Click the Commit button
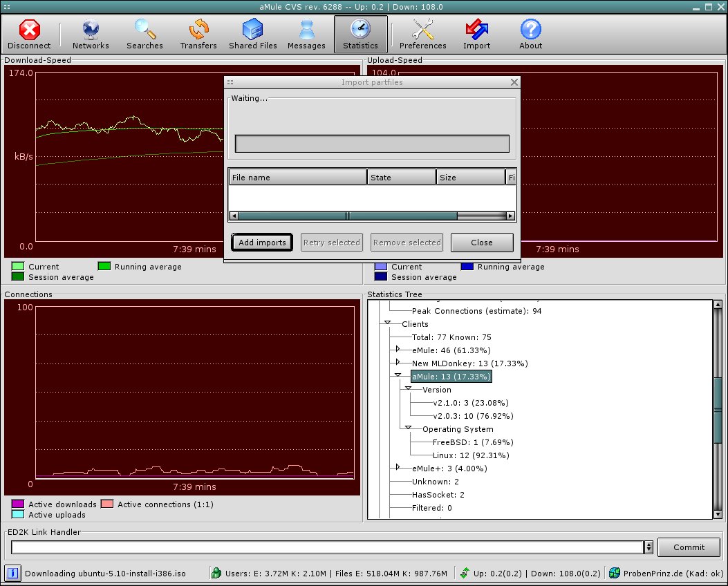 (x=689, y=547)
